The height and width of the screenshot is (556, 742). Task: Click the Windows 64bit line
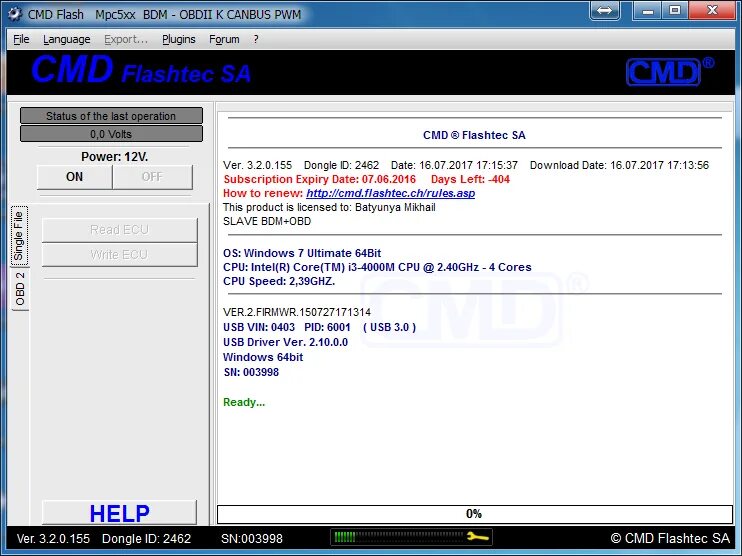pyautogui.click(x=263, y=357)
